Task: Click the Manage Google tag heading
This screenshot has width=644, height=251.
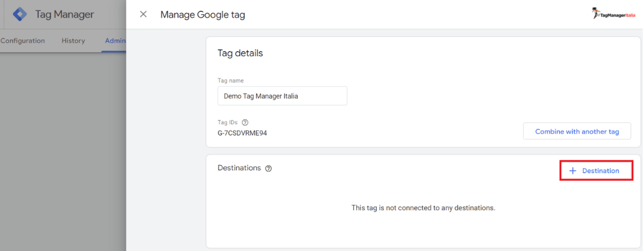Action: pyautogui.click(x=203, y=15)
